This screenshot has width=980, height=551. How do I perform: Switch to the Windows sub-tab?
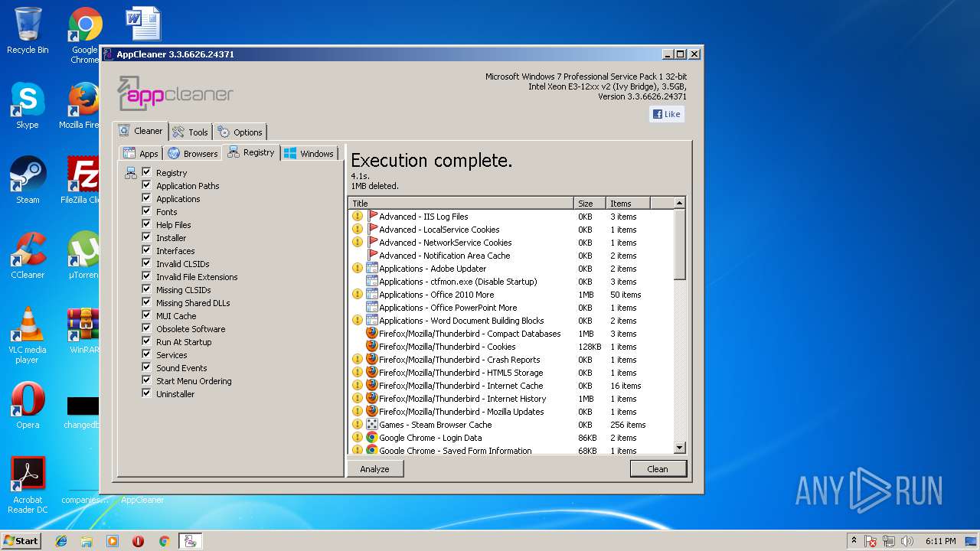[x=309, y=153]
